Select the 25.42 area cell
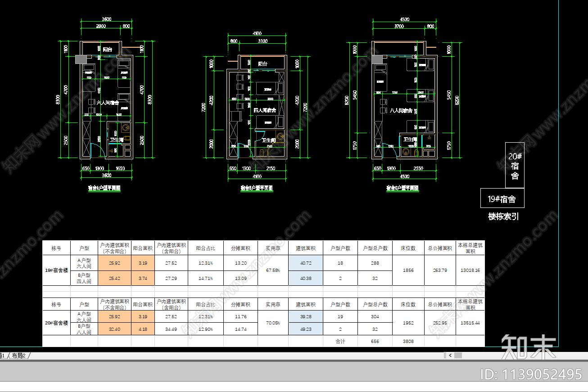Viewport: 588px width, 392px height. pos(114,279)
